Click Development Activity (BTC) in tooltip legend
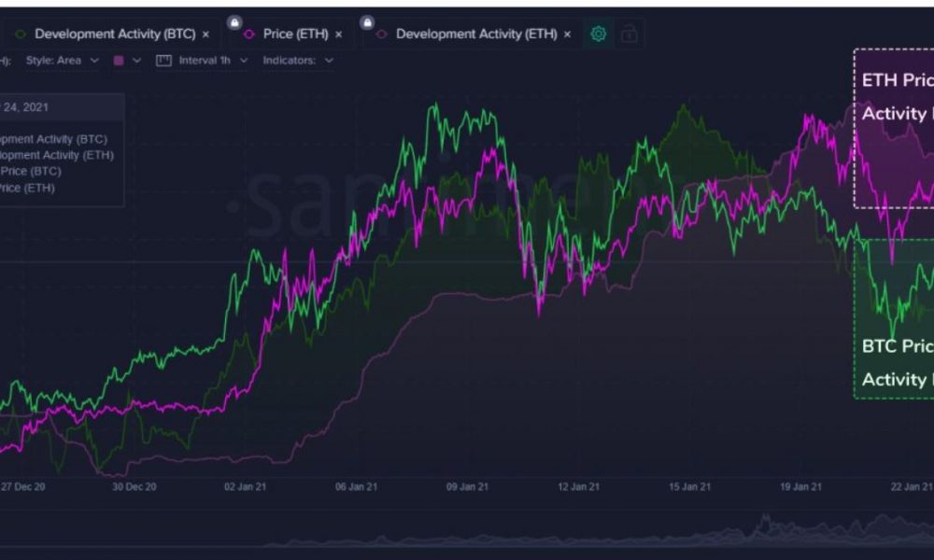The width and height of the screenshot is (934, 560). (53, 139)
